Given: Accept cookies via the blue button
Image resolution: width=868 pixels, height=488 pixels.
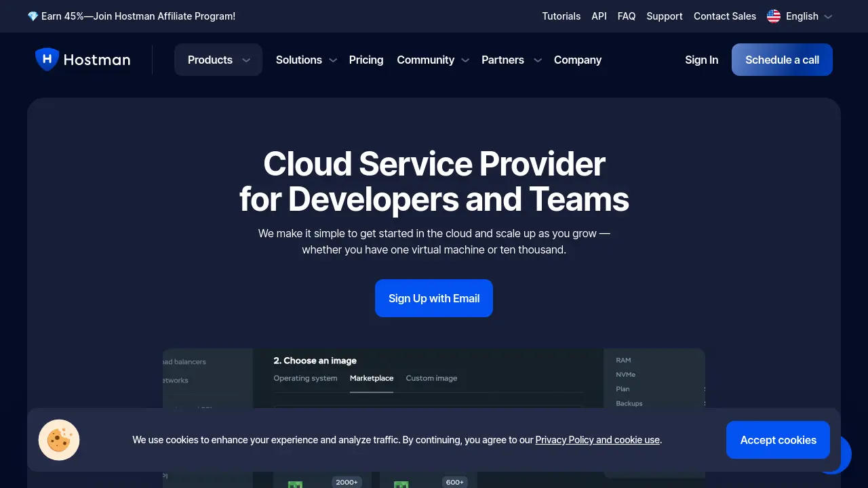Looking at the screenshot, I should click(x=778, y=440).
